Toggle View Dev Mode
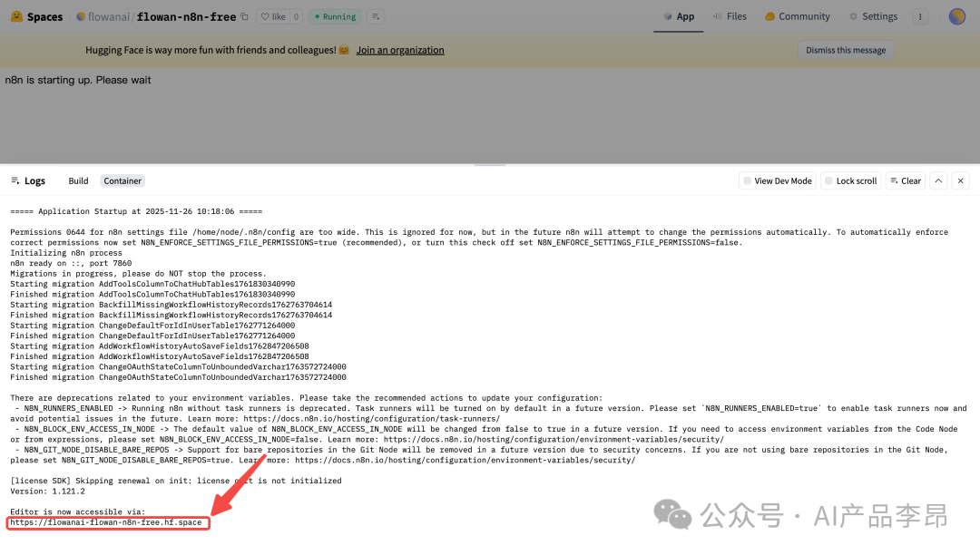This screenshot has height=555, width=980. tap(778, 181)
